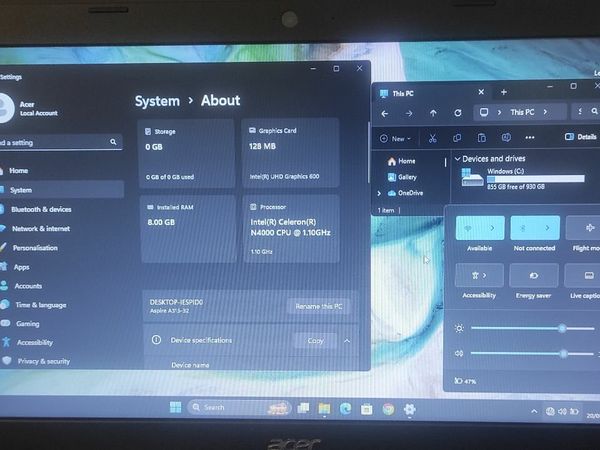Image resolution: width=600 pixels, height=450 pixels.
Task: Open the Installed RAM card
Action: point(188,229)
